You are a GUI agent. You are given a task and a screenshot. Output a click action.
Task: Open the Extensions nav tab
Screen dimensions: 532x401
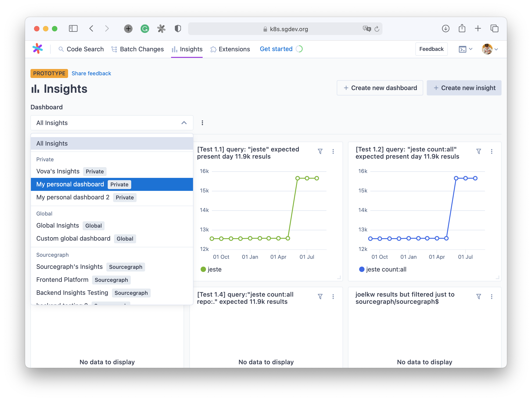[230, 49]
